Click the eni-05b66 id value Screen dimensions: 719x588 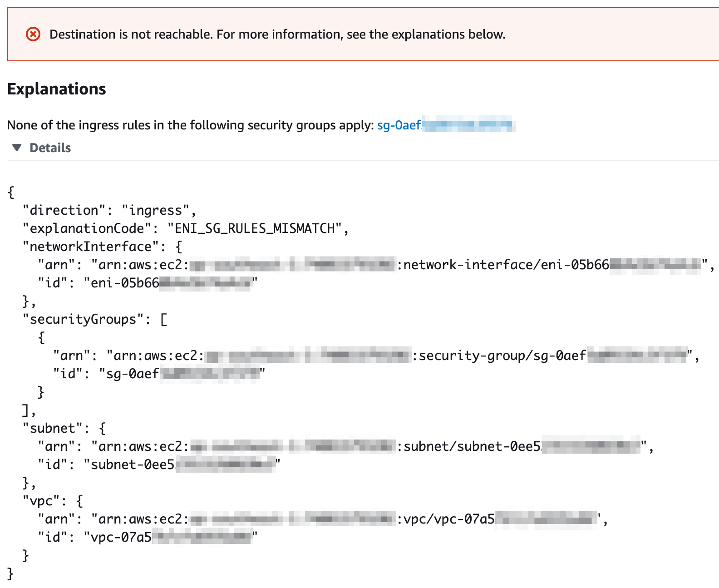(x=125, y=283)
